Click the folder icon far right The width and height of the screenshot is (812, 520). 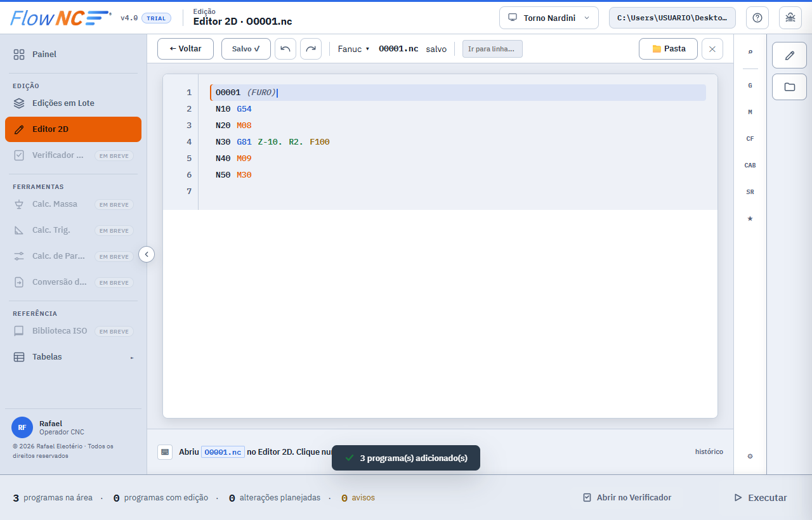coord(790,87)
